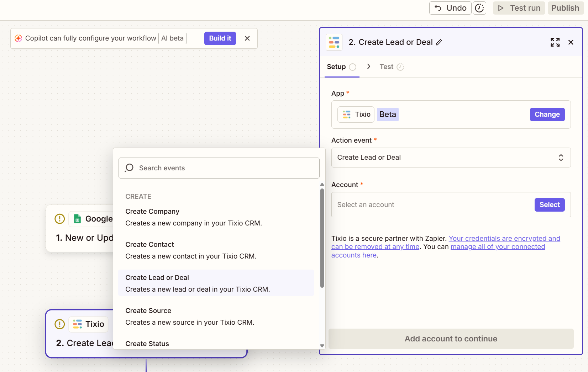Open the Action event dropdown
Viewport: 588px width, 372px height.
click(451, 158)
